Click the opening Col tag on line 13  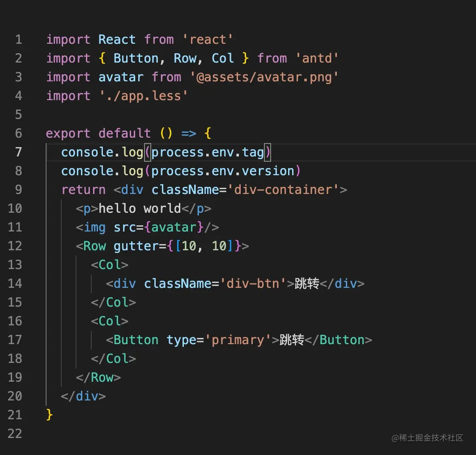[110, 265]
